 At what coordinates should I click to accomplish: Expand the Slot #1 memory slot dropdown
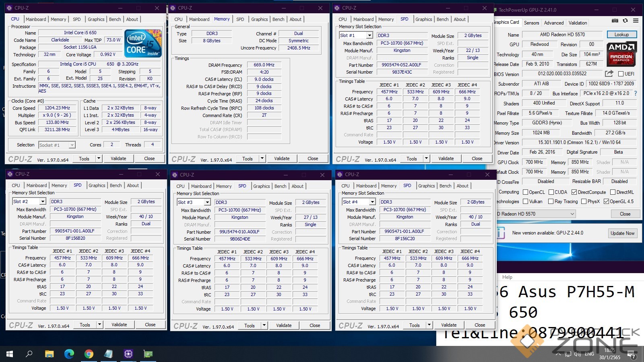[x=369, y=35]
